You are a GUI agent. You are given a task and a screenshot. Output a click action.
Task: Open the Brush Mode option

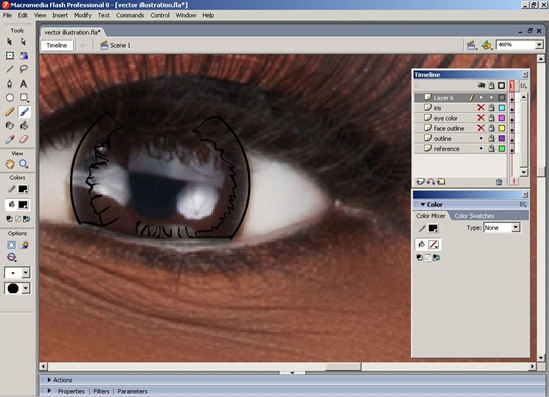12,257
